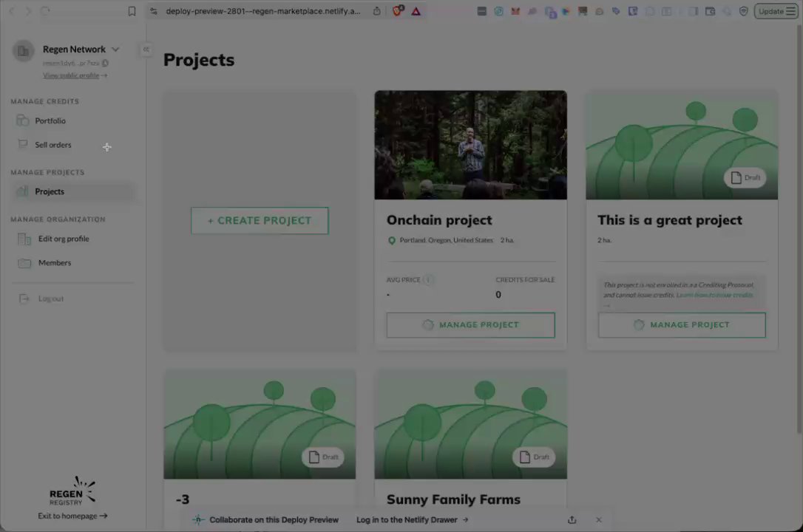The image size is (803, 532).
Task: Reload the page
Action: tap(45, 11)
